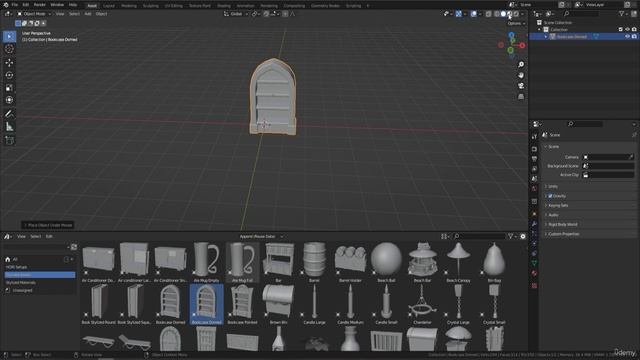The image size is (640, 360).
Task: Switch to the Modeling workspace tab
Action: click(x=129, y=6)
